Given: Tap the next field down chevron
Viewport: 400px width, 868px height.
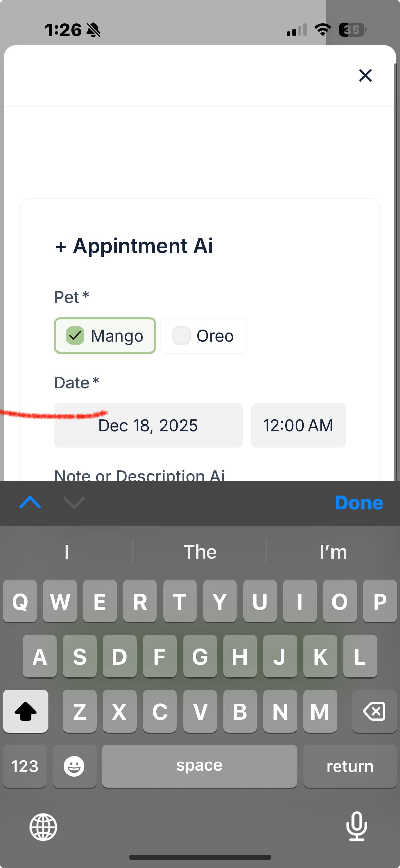Looking at the screenshot, I should point(74,503).
